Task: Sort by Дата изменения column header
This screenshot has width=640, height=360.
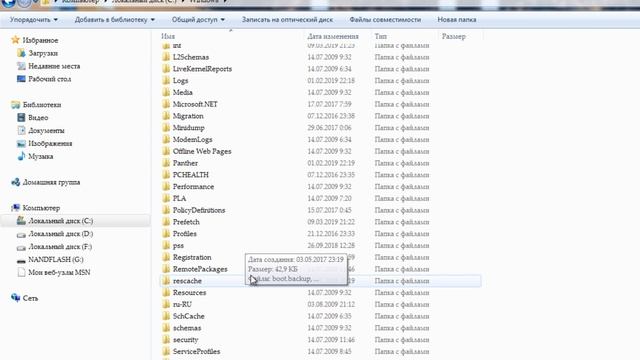Action: [x=333, y=36]
